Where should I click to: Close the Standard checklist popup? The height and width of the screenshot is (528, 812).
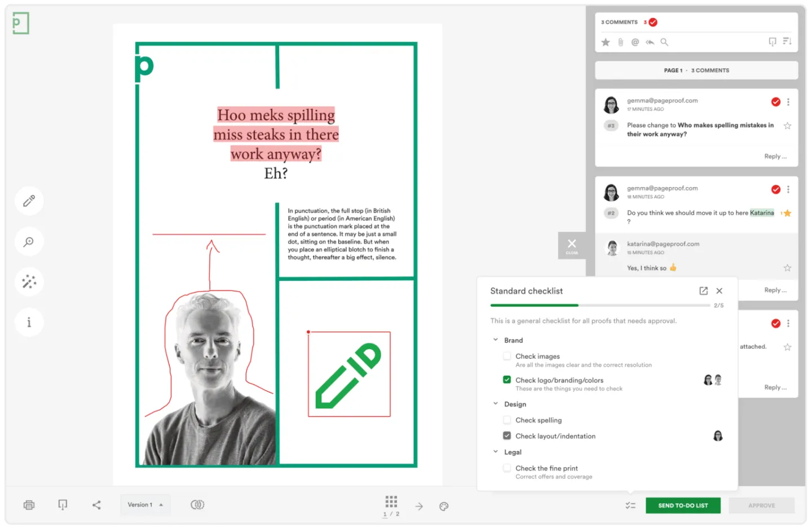(x=719, y=291)
